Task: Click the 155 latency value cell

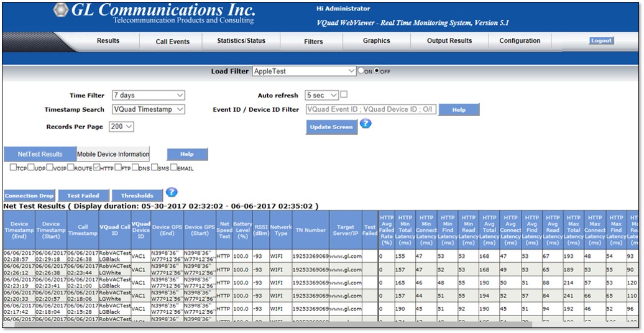Action: point(405,256)
